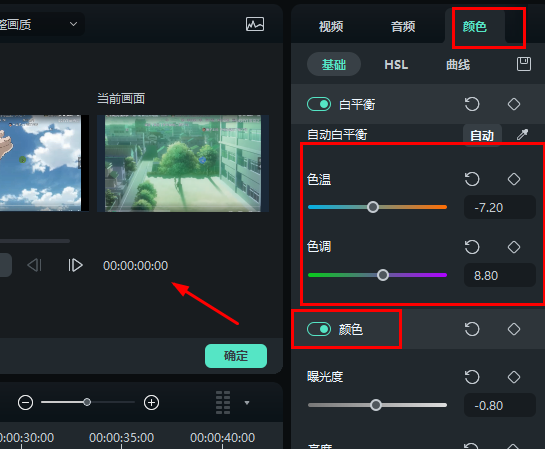
Task: Toggle the 白平衡 white balance switch
Action: 319,104
